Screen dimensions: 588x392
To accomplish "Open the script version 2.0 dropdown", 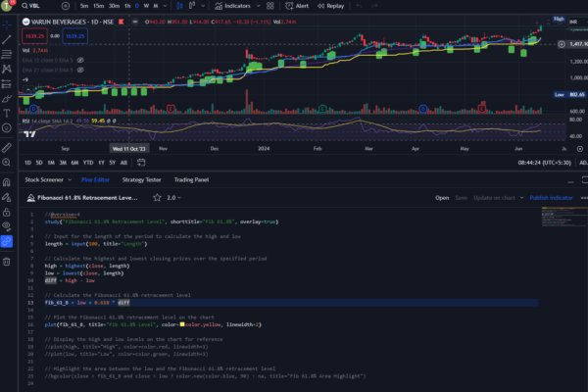I will point(173,198).
